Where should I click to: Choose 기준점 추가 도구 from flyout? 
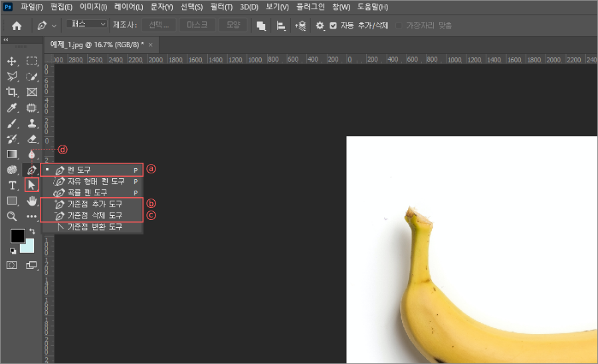click(95, 204)
